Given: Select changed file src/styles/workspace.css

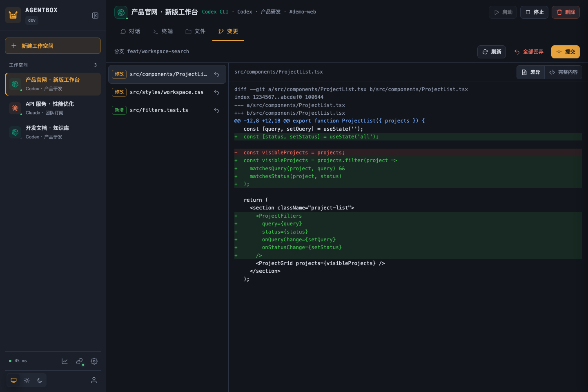Looking at the screenshot, I should point(167,92).
